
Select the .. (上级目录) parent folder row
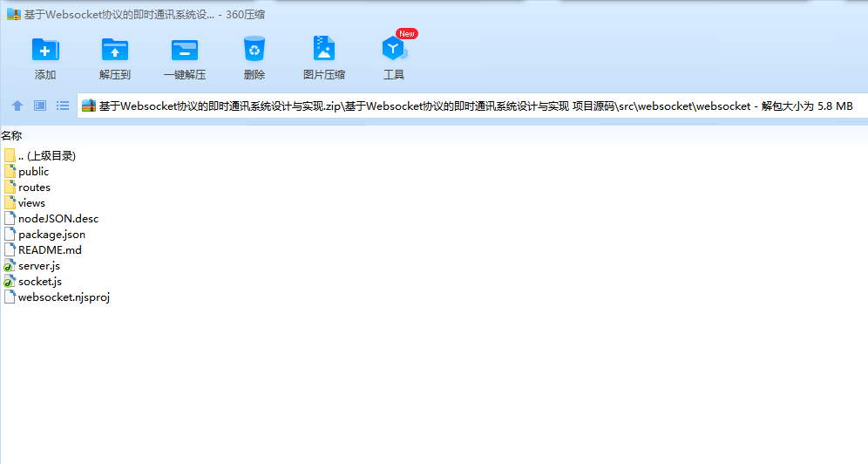(x=40, y=156)
